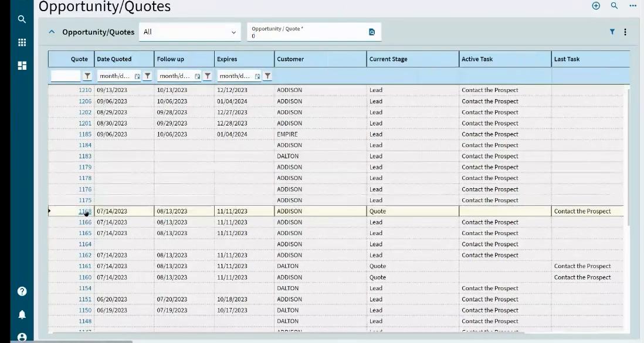Click the top-right magnifier search icon
The width and height of the screenshot is (644, 343).
click(614, 6)
